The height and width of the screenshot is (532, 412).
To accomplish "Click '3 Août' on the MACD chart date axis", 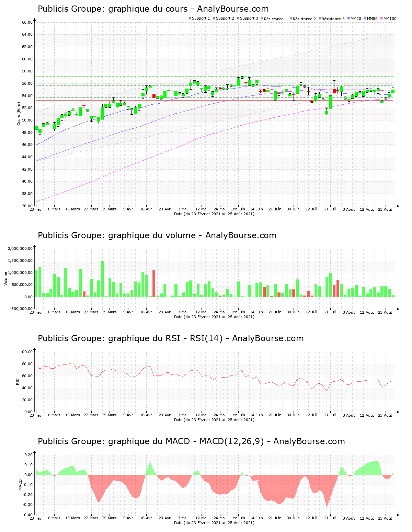I will coord(348,518).
